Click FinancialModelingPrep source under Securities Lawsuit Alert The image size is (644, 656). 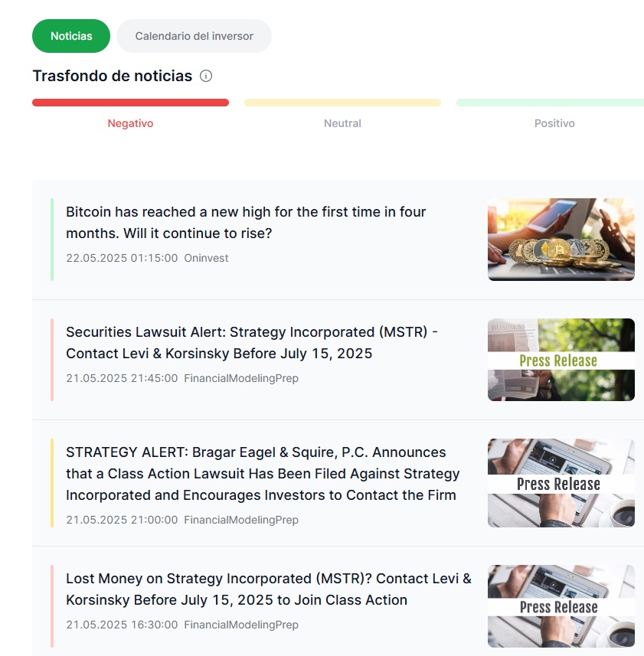point(241,378)
